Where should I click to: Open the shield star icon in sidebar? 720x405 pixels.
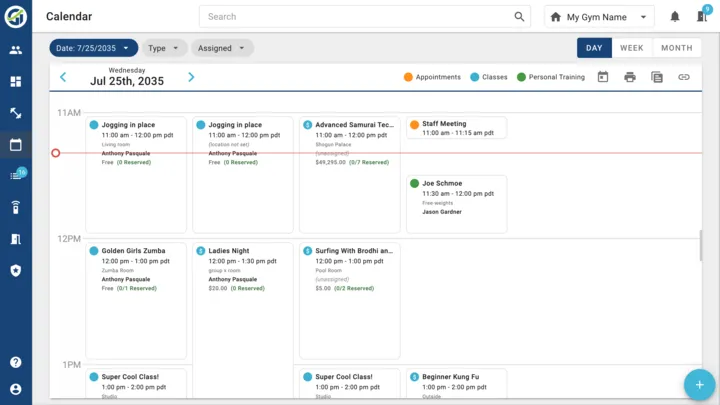click(x=16, y=270)
